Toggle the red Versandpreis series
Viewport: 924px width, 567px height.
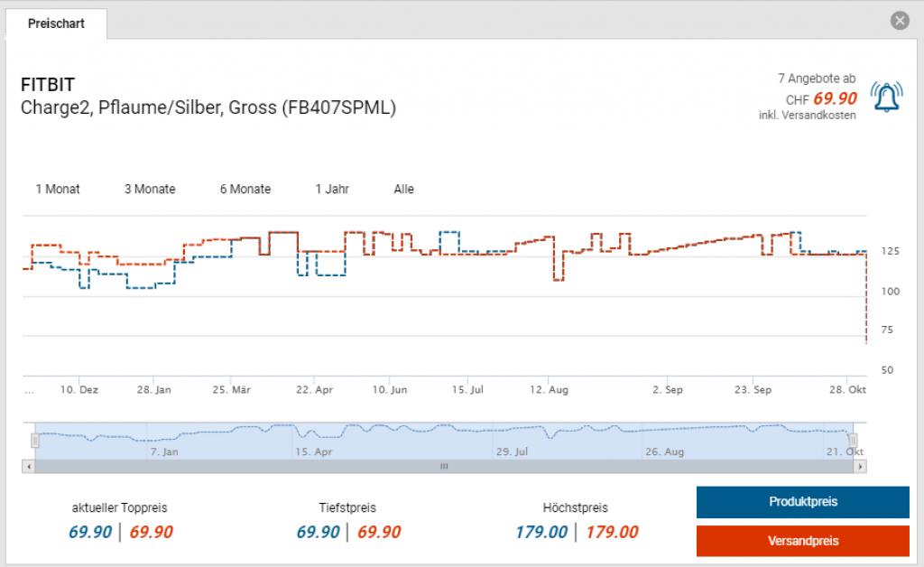(802, 541)
